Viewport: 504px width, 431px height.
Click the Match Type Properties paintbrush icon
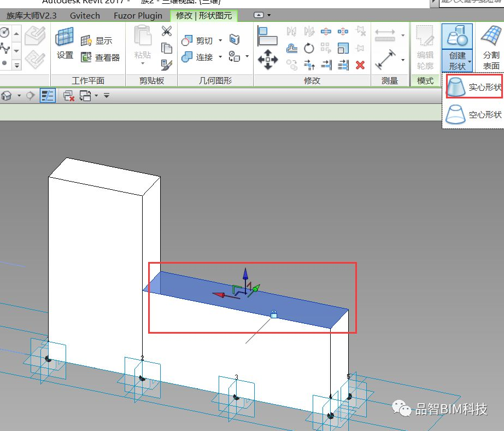click(x=167, y=65)
